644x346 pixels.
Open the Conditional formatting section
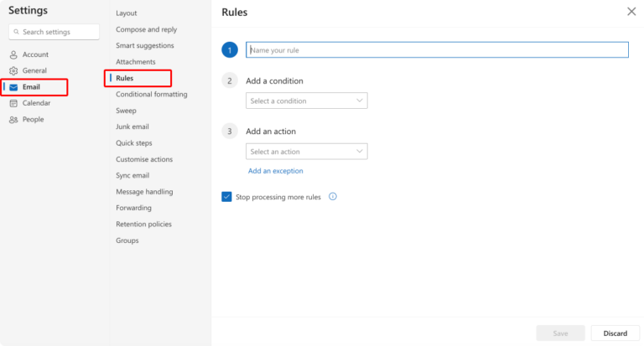152,94
